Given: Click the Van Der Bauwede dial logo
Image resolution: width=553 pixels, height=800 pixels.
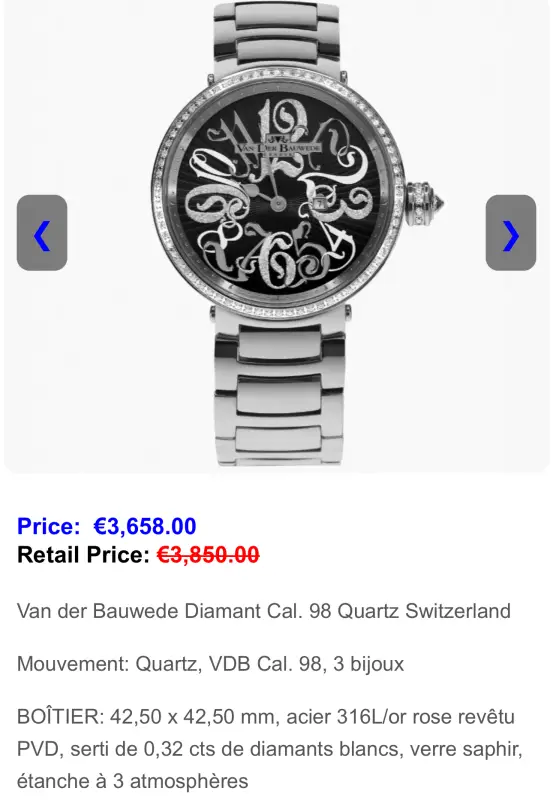Looking at the screenshot, I should (278, 146).
